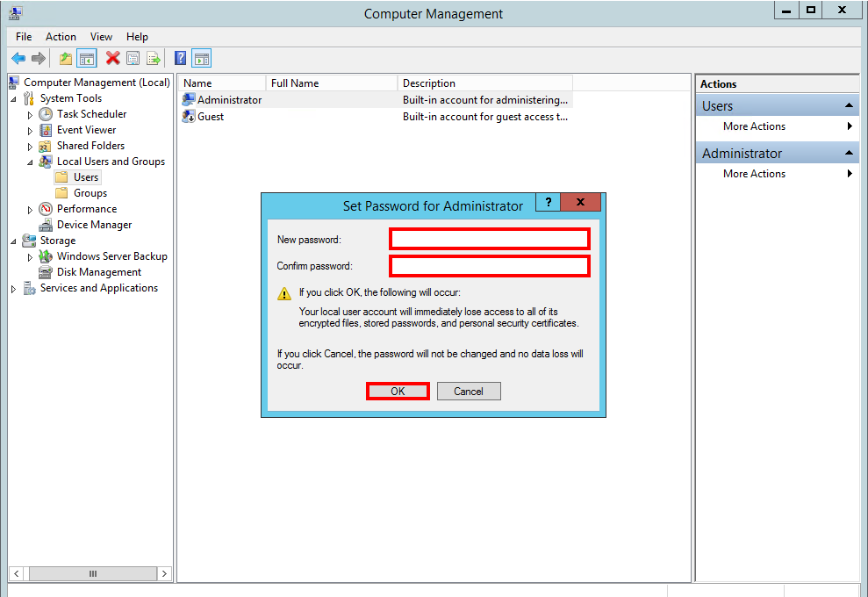Click the Confirm password field
Viewport: 868px width, 597px height.
pos(490,266)
